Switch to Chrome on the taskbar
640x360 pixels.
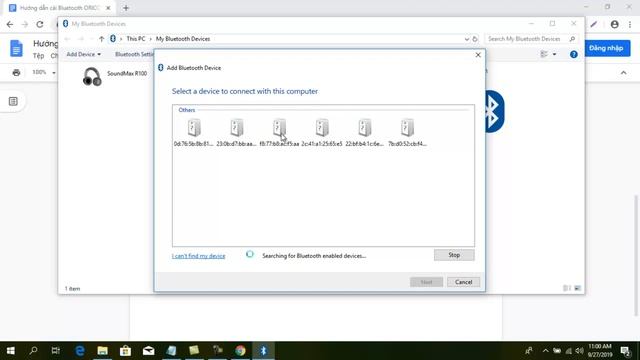[240, 351]
